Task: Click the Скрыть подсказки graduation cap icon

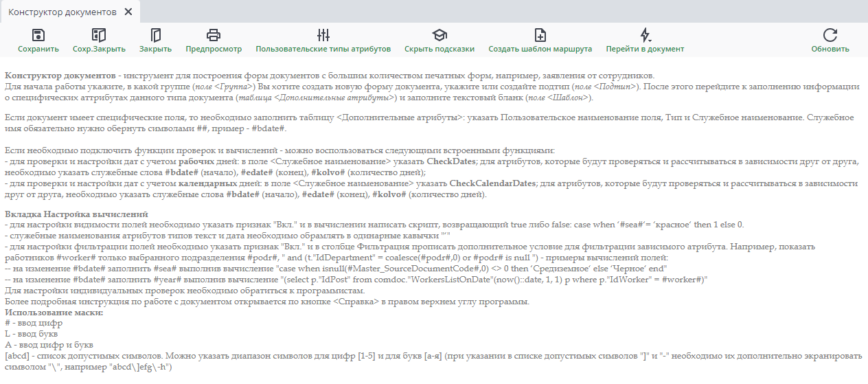Action: [x=439, y=35]
